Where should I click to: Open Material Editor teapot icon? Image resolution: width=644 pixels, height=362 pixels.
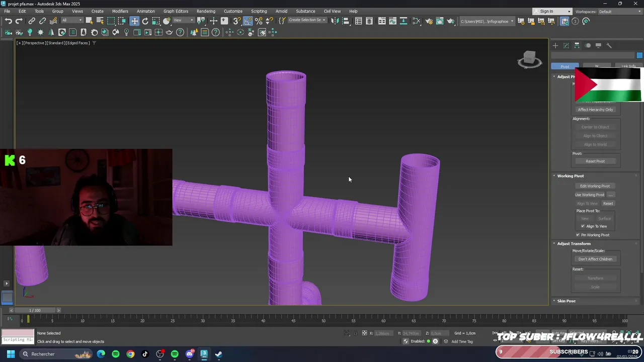[x=416, y=21]
